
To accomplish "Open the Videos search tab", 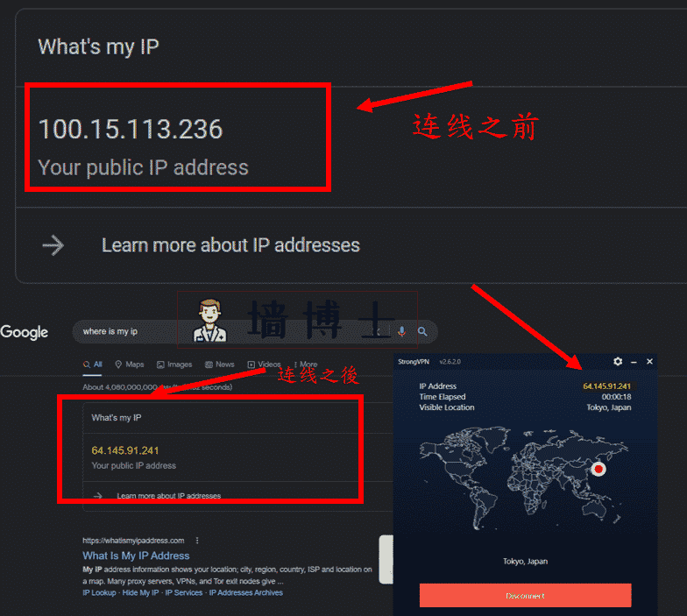I will [264, 365].
